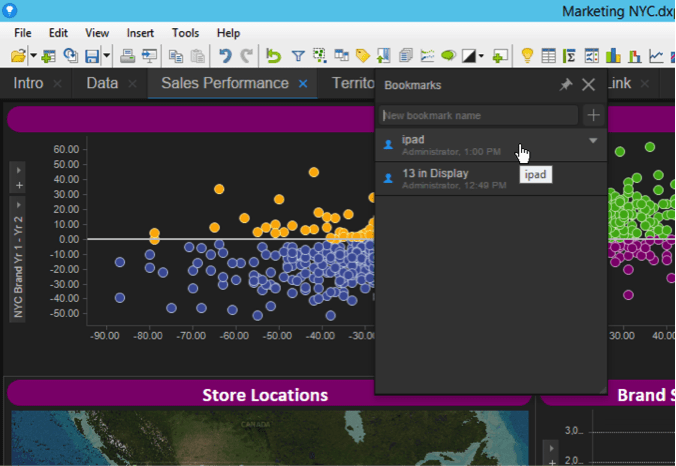676x466 pixels.
Task: Click the Save disk icon
Action: pyautogui.click(x=92, y=56)
